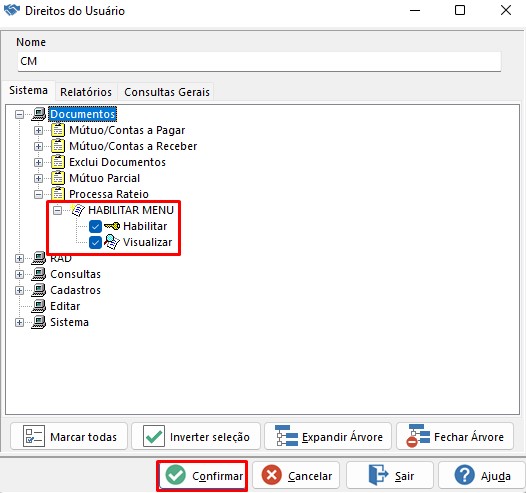Select the Processa Rateio label

click(109, 194)
